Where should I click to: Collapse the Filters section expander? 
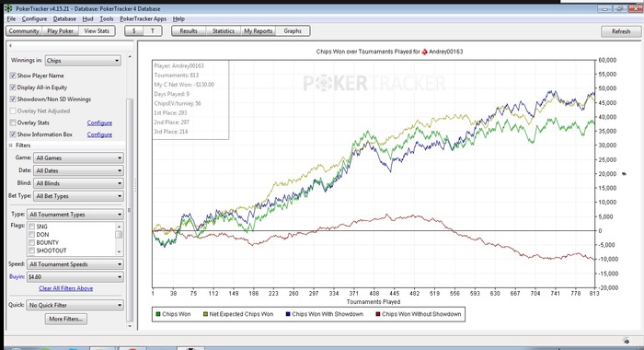pyautogui.click(x=11, y=146)
